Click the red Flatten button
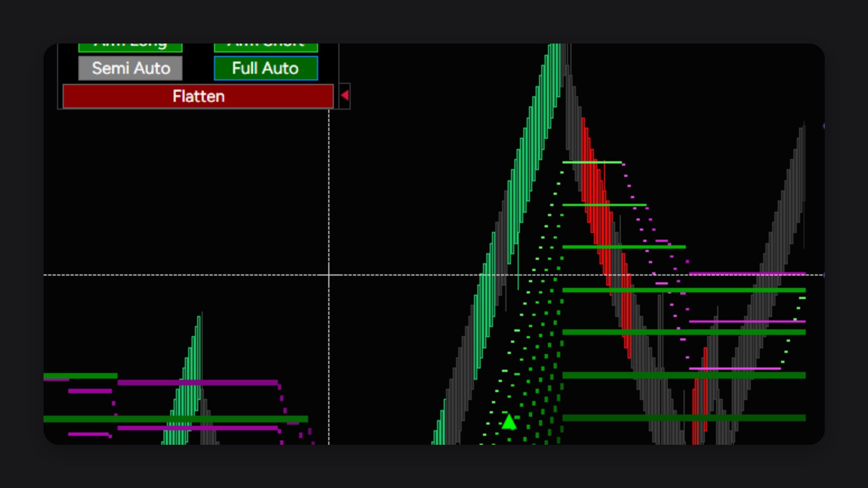Screen dimensions: 868x488 coord(198,96)
